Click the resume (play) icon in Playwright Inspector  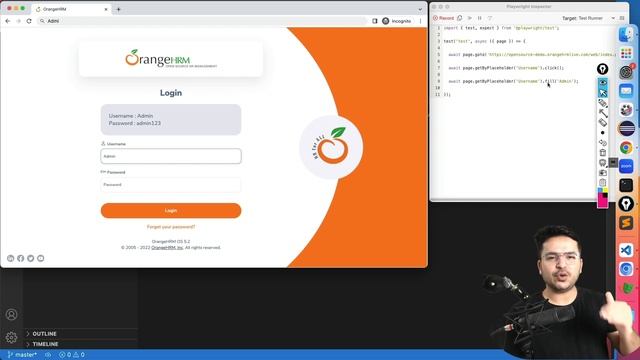[x=470, y=18]
